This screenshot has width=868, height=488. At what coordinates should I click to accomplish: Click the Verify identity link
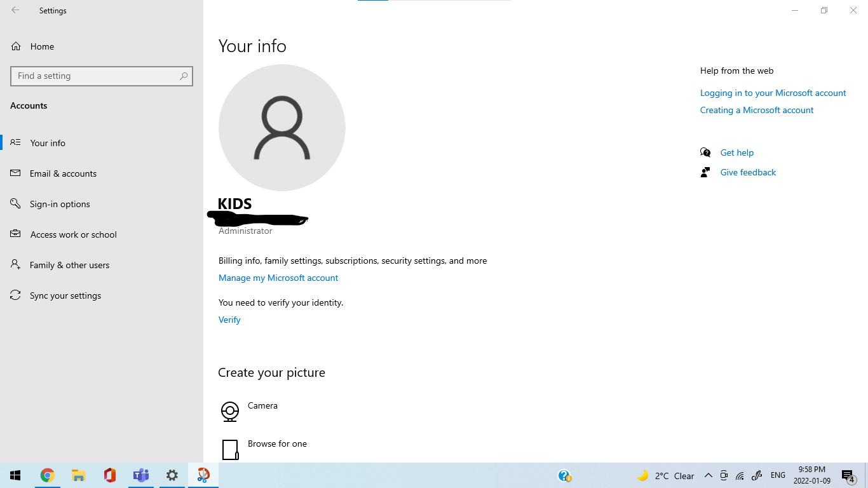[x=229, y=320]
